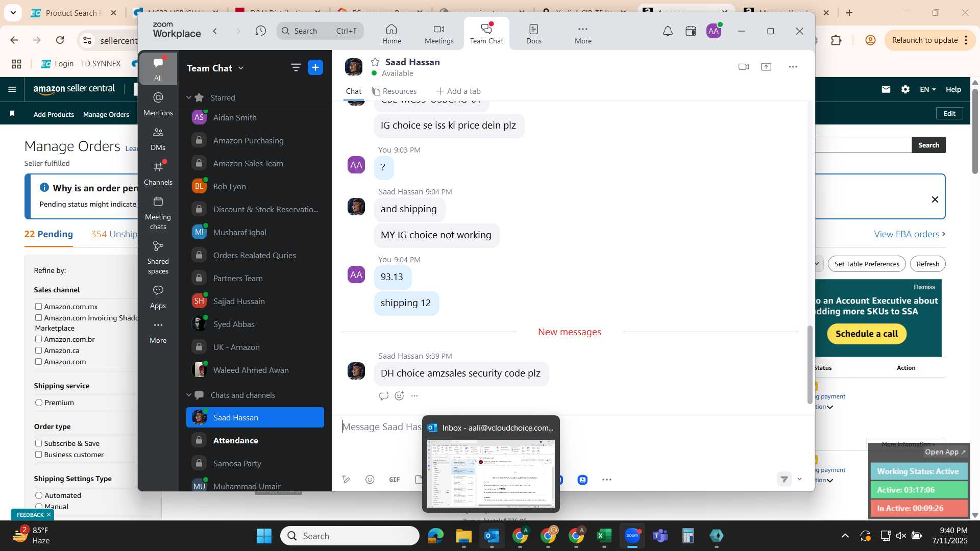Star the Saad Hassan chat
The width and height of the screenshot is (980, 551).
tap(375, 62)
